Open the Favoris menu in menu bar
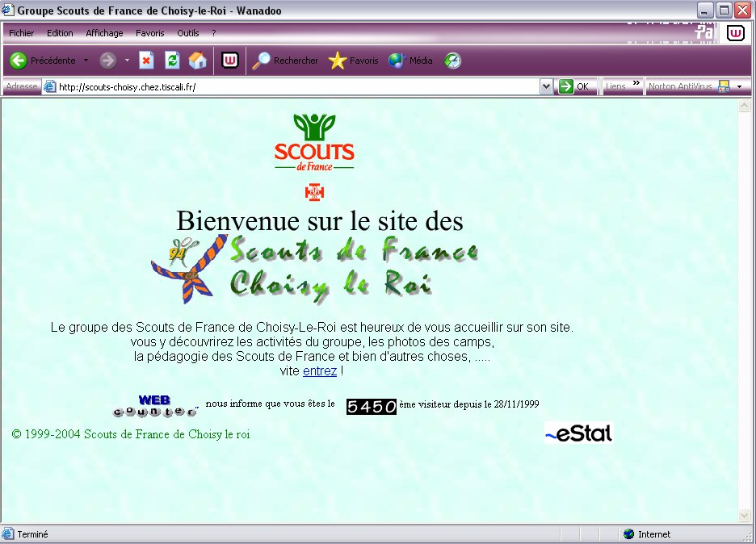The height and width of the screenshot is (544, 756). 150,33
